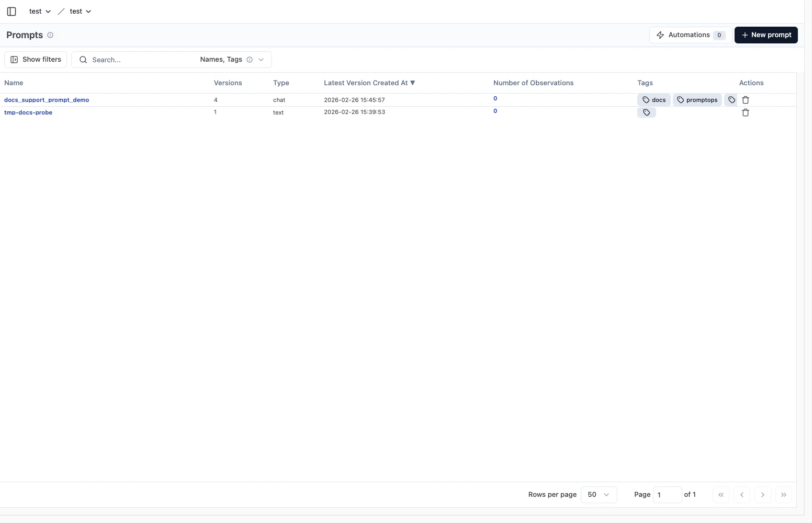Delete docs_support_prompt_demo using its trash icon
The image size is (812, 523).
coord(746,99)
